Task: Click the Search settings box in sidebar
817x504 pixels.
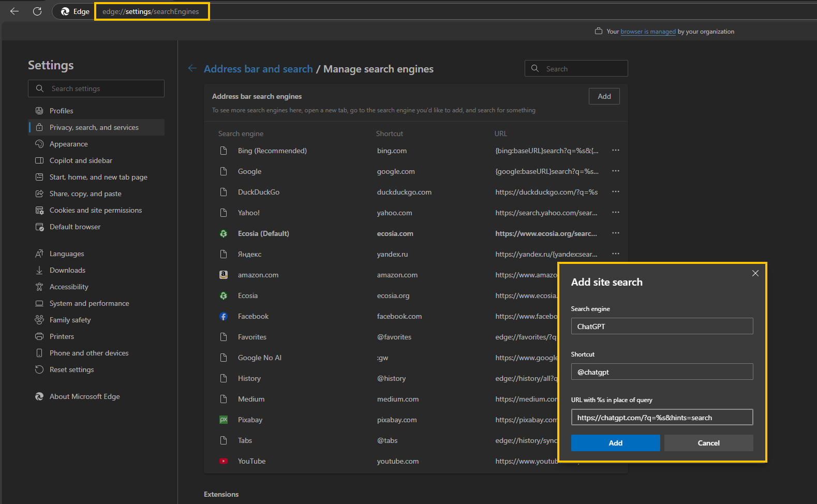Action: point(96,88)
